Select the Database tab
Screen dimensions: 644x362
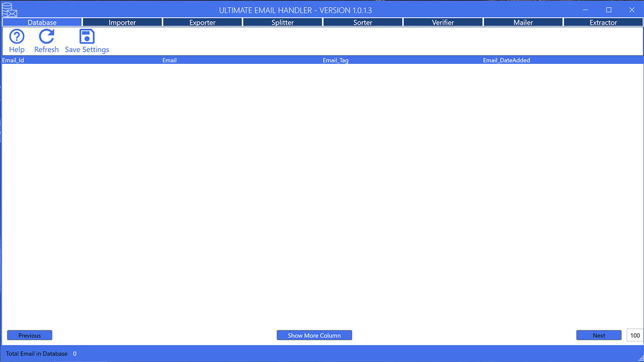click(x=42, y=22)
